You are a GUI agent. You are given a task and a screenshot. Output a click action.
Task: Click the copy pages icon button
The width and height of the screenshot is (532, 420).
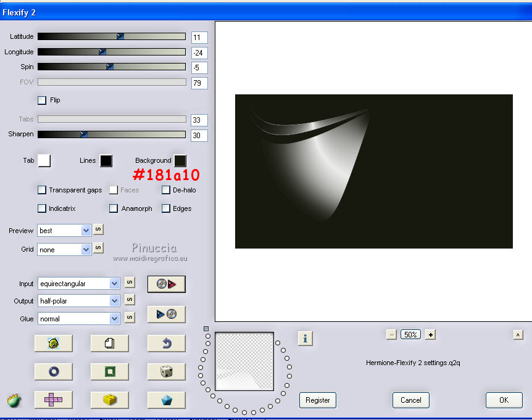(x=110, y=344)
